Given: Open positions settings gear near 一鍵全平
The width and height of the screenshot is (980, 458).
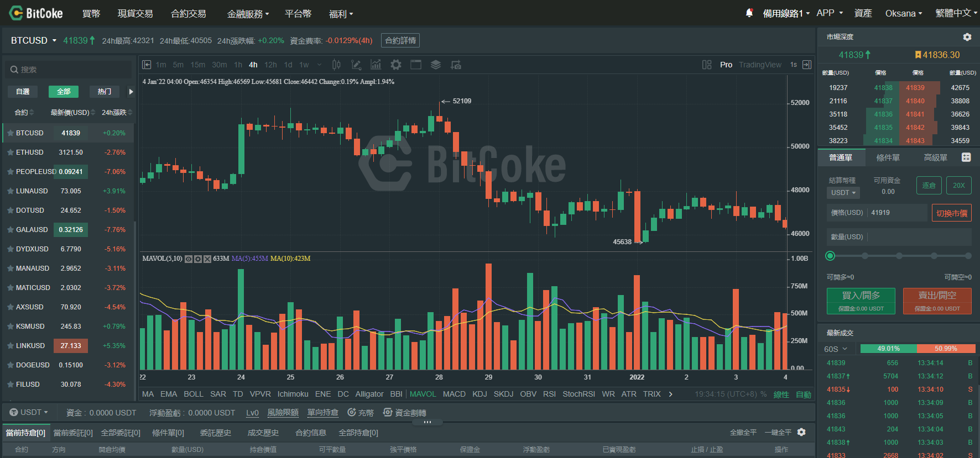Looking at the screenshot, I should click(801, 432).
